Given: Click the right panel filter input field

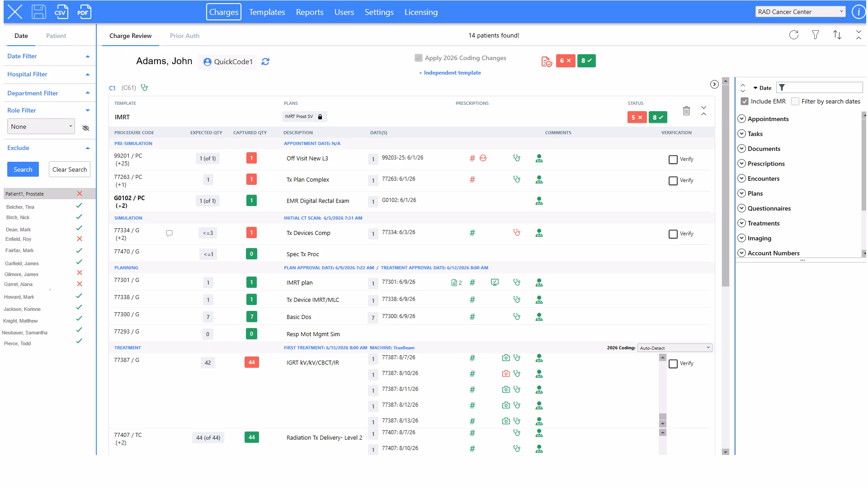Looking at the screenshot, I should [x=819, y=88].
